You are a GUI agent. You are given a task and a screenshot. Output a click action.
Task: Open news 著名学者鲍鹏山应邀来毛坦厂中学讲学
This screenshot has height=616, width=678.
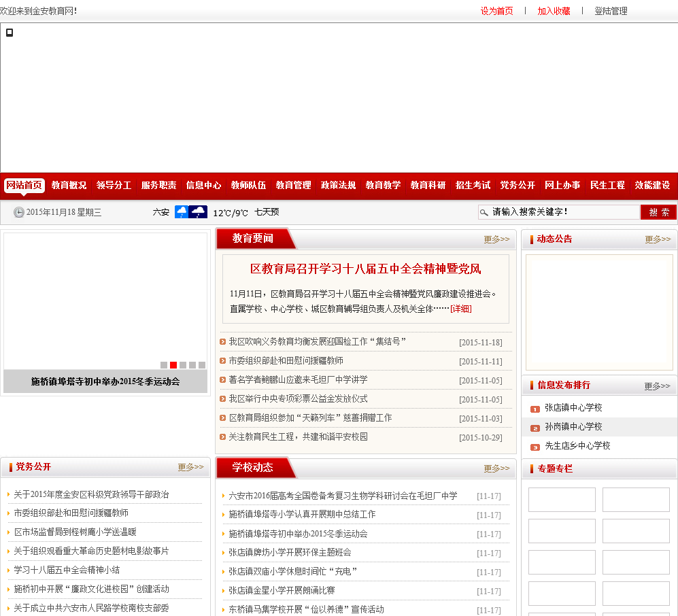pos(298,379)
